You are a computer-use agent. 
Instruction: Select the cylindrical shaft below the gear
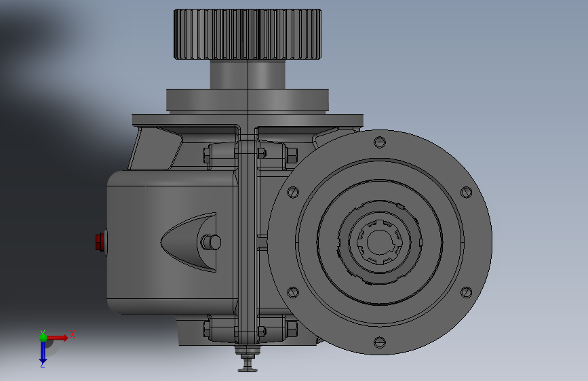click(x=248, y=75)
